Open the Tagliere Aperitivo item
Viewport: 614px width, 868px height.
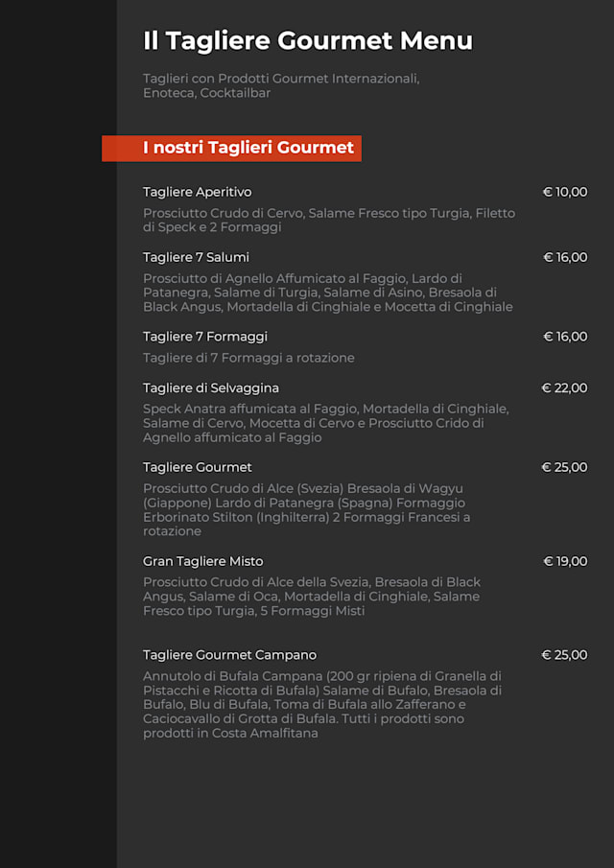[x=197, y=192]
